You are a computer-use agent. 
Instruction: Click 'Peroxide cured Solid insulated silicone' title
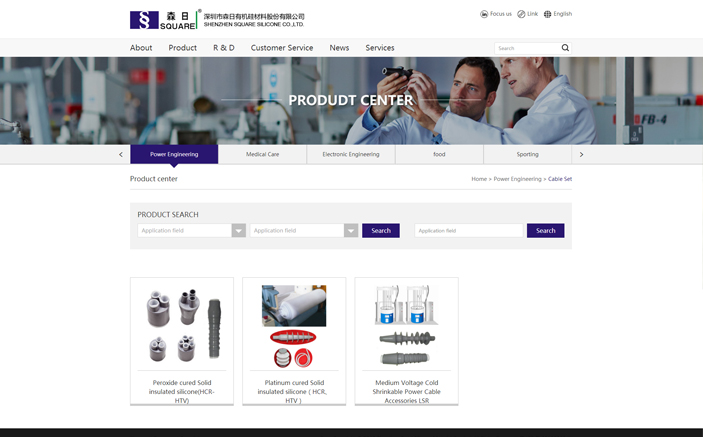pos(182,391)
